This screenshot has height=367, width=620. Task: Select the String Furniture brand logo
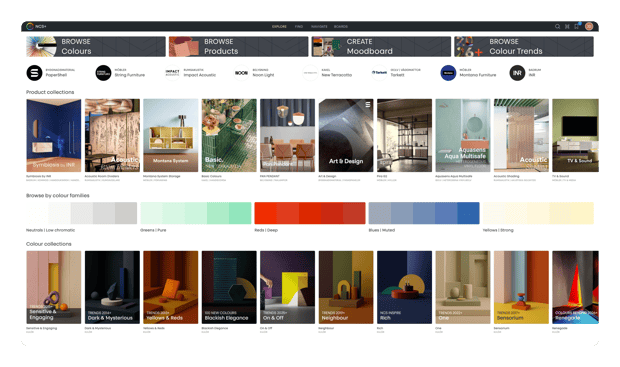coord(104,73)
